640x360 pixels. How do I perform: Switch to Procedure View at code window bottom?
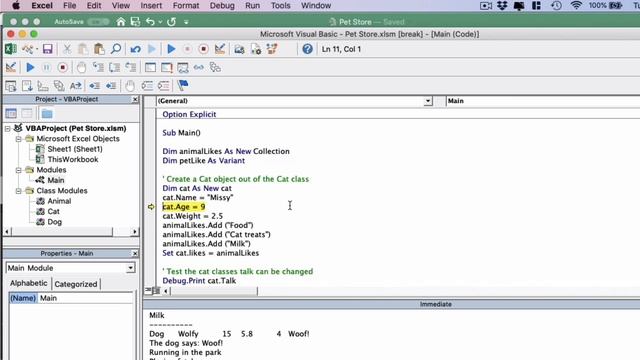pos(148,291)
